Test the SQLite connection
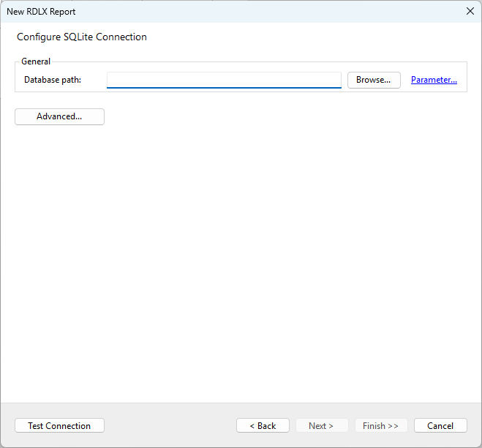 [60, 425]
